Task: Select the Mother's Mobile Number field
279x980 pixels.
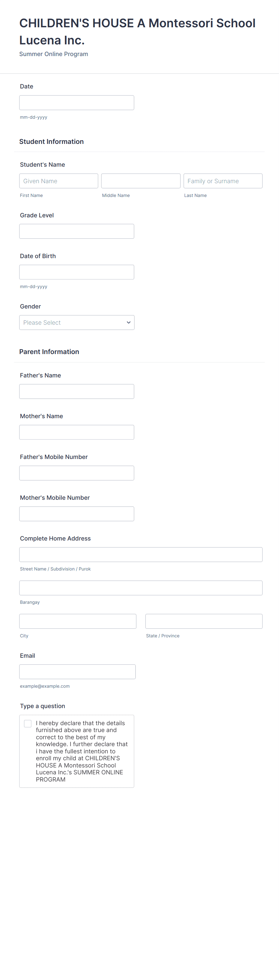Action: pyautogui.click(x=76, y=514)
